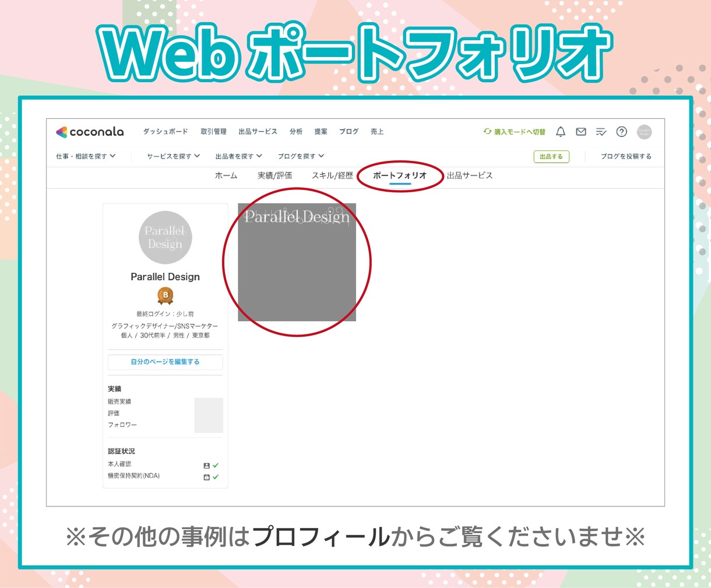Open 提案 in the top menu
The image size is (711, 588).
pyautogui.click(x=321, y=132)
